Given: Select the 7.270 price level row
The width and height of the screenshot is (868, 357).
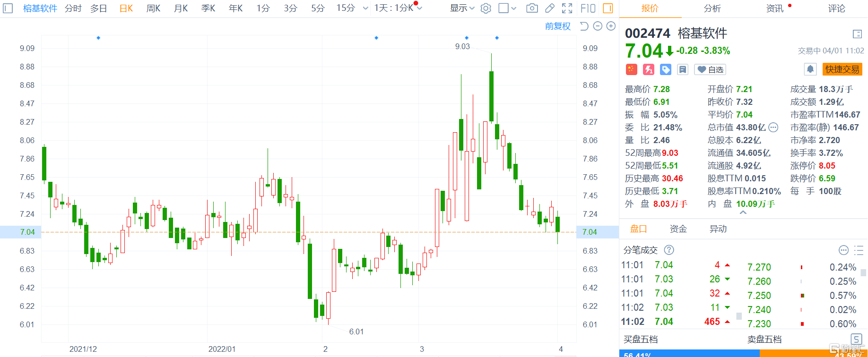Looking at the screenshot, I should (x=802, y=267).
